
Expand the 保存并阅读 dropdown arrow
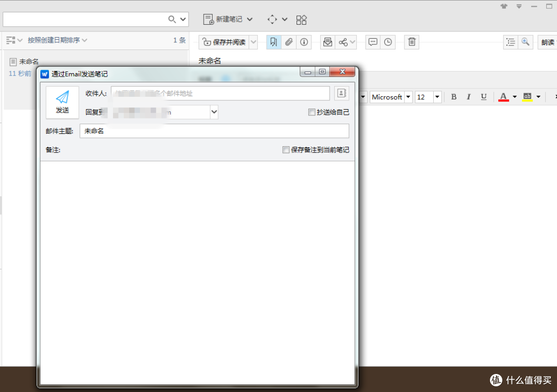click(x=253, y=42)
